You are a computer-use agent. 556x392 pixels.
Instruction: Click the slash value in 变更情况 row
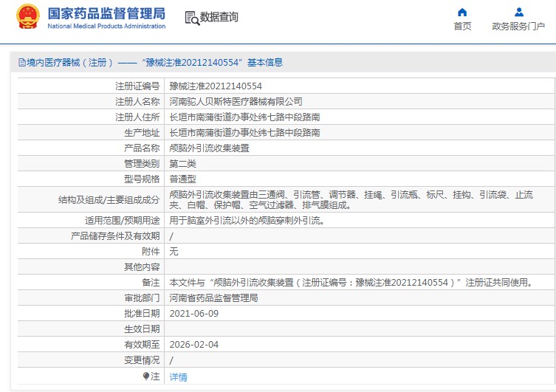point(171,360)
